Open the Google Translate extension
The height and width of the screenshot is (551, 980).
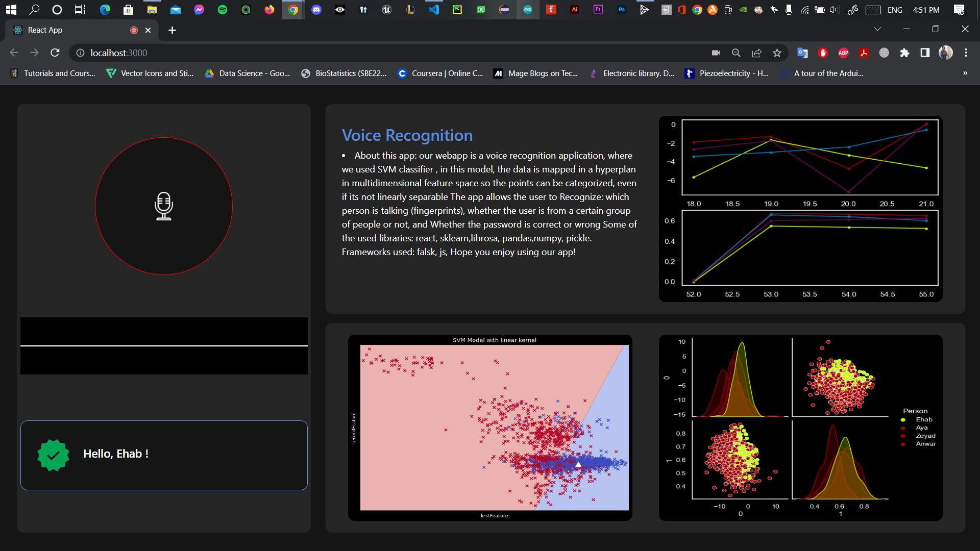pos(802,53)
